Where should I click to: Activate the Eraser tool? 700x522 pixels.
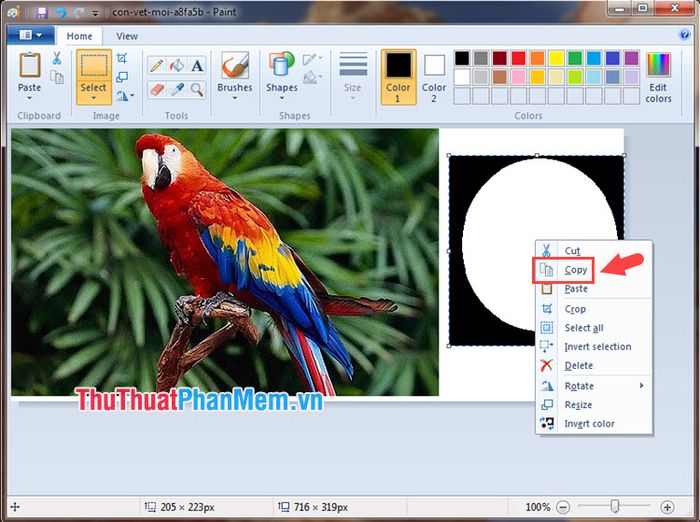156,89
